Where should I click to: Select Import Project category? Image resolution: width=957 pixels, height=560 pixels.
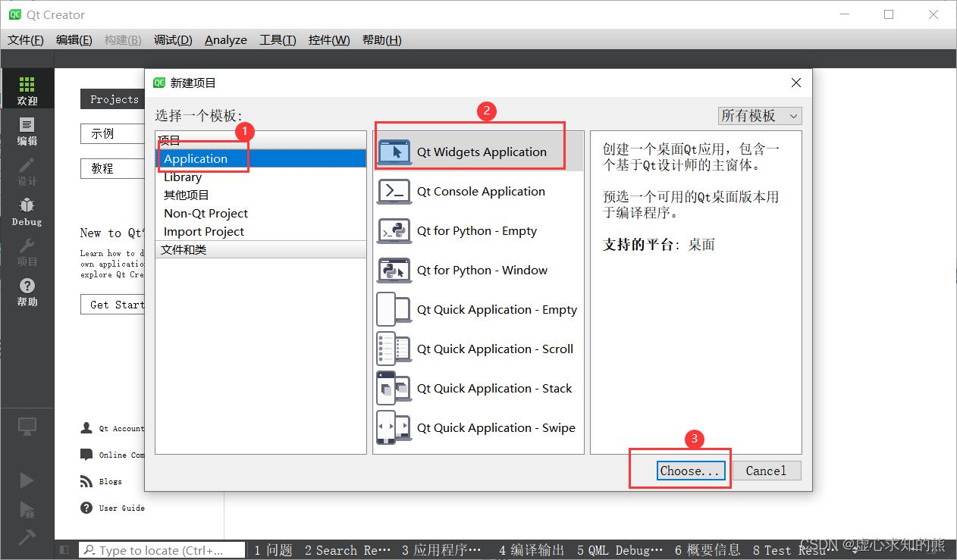(261, 231)
